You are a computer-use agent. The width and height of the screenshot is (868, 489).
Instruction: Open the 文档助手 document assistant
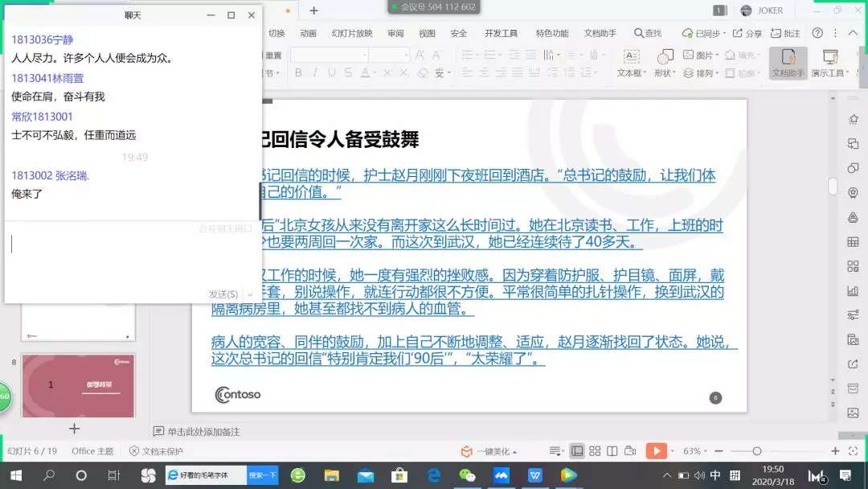click(x=788, y=62)
